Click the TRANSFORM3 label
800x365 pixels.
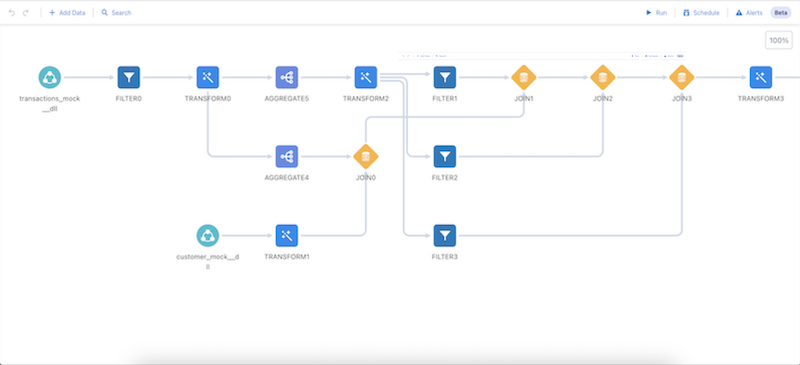(761, 99)
